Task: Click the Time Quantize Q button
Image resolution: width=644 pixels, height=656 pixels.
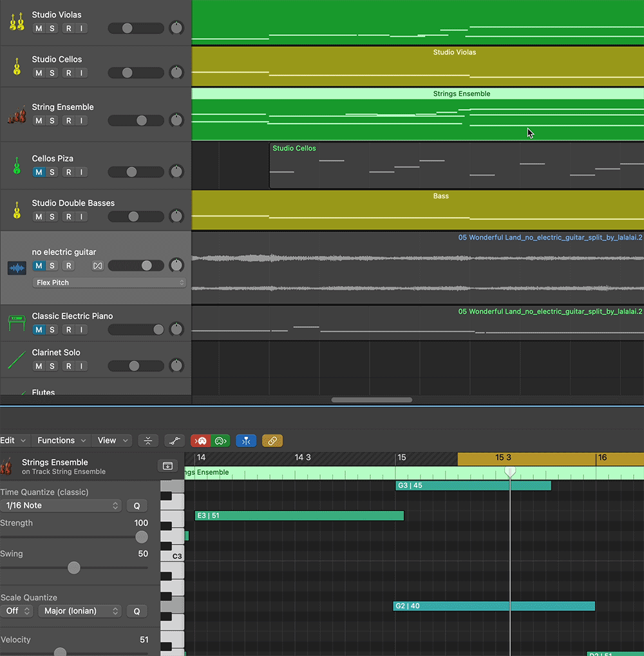Action: point(137,506)
